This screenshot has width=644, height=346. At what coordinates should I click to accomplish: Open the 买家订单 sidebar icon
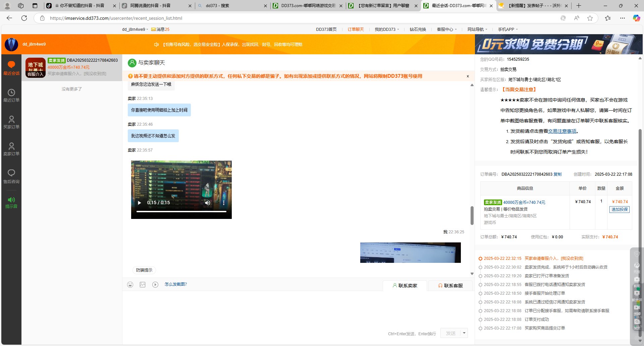coord(11,122)
